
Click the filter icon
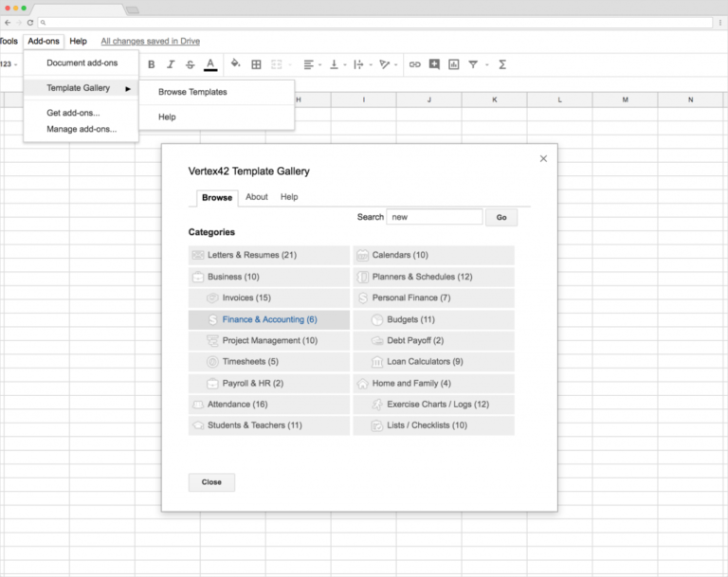(473, 64)
